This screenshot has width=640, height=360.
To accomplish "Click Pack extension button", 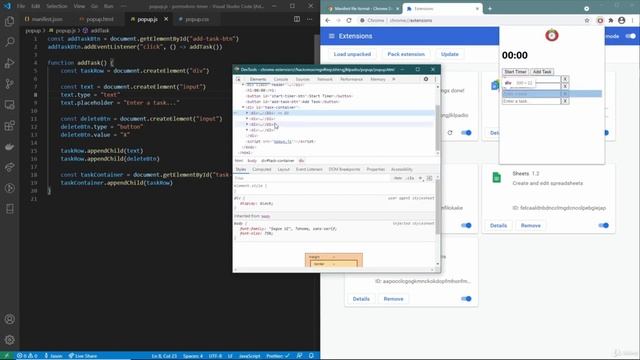I will click(406, 54).
